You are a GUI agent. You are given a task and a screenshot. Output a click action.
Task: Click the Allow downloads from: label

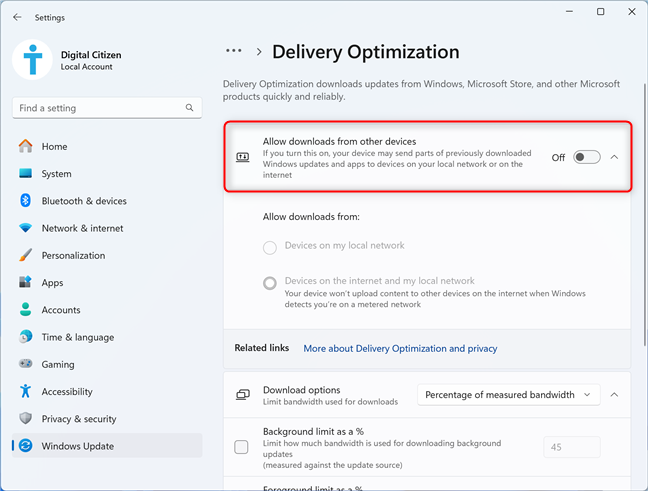(311, 217)
